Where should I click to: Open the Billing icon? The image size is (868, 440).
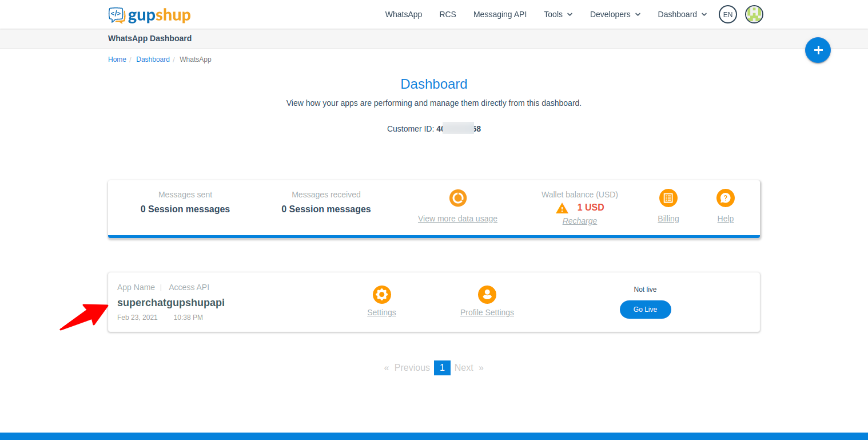[668, 198]
